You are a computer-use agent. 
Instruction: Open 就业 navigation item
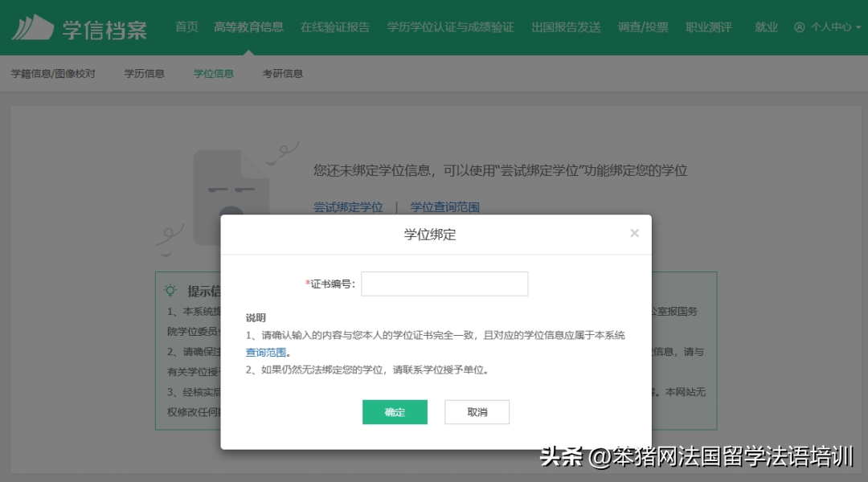pos(766,27)
